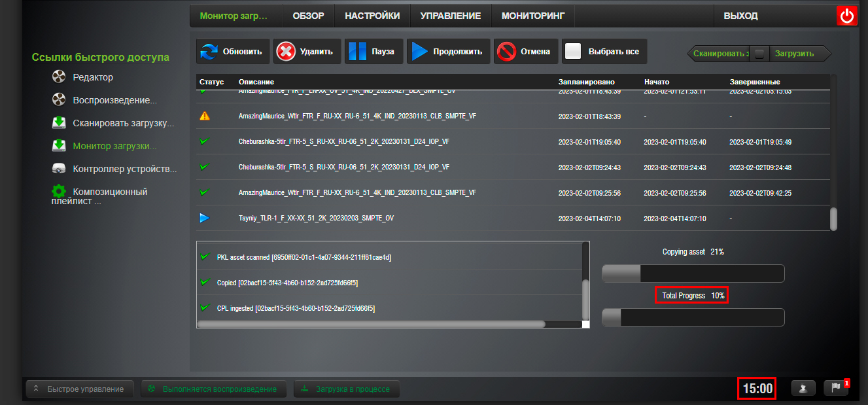Screen dimensions: 868x405
Task: Click checkmark status of Cheburashka 19:05:40 row
Action: pos(204,141)
